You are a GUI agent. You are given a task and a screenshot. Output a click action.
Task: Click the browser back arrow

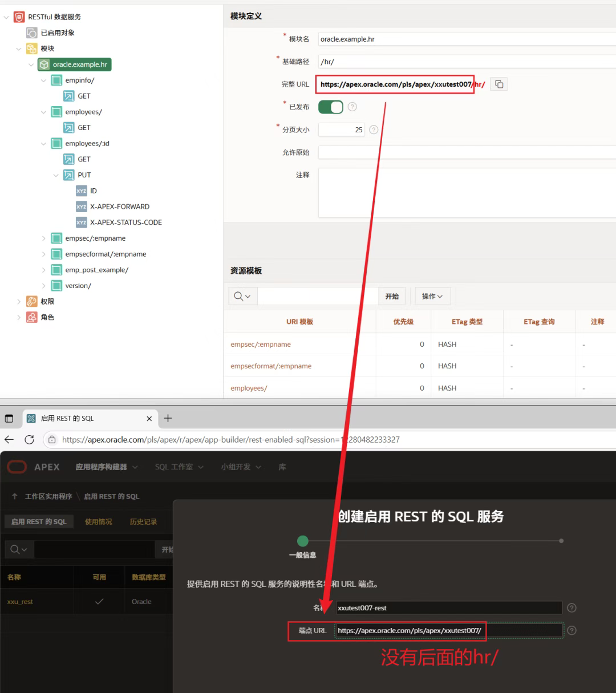pos(9,439)
